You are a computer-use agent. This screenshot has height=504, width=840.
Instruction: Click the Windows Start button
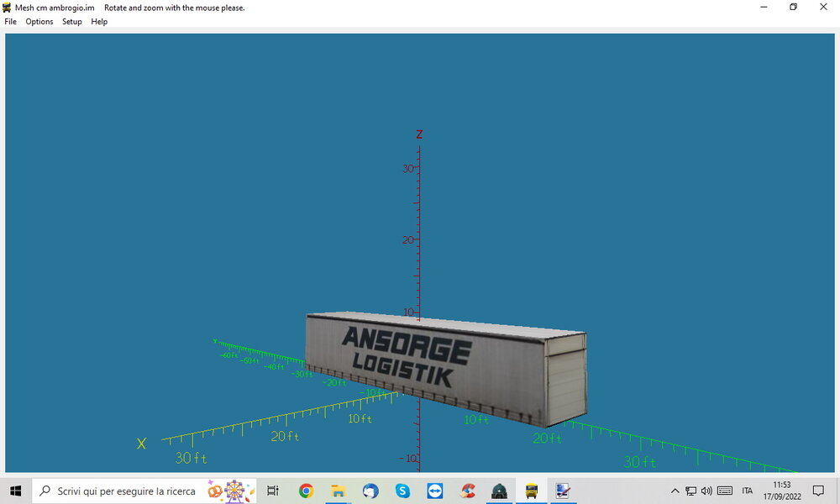[15, 491]
